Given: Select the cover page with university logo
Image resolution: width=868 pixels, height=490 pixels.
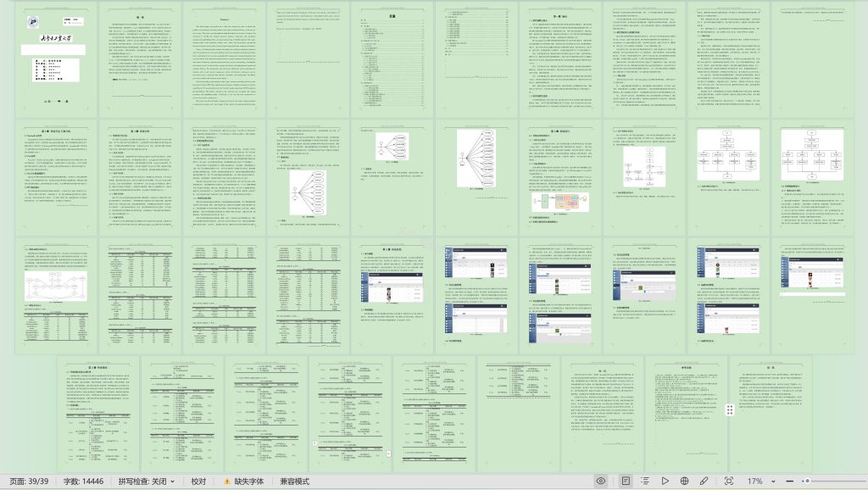Looking at the screenshot, I should [55, 59].
